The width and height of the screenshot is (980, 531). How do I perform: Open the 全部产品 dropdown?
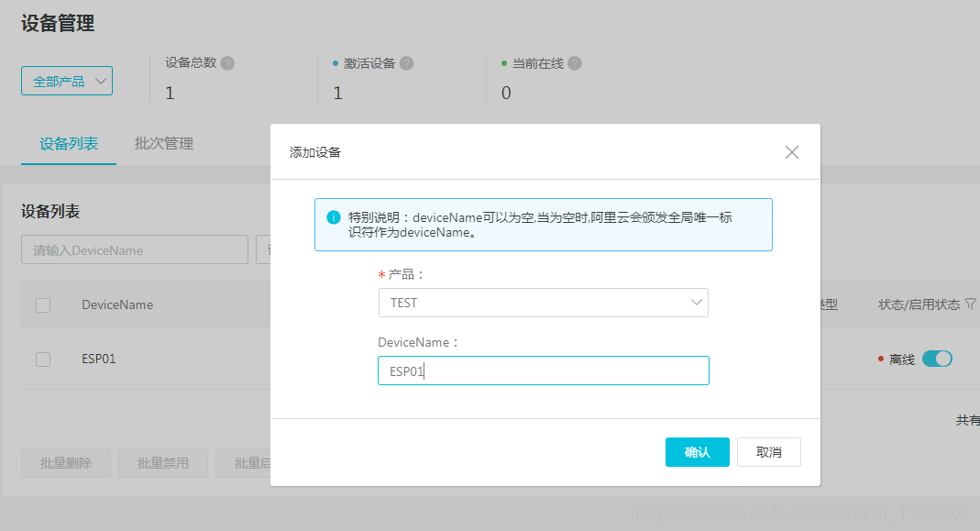pyautogui.click(x=66, y=81)
